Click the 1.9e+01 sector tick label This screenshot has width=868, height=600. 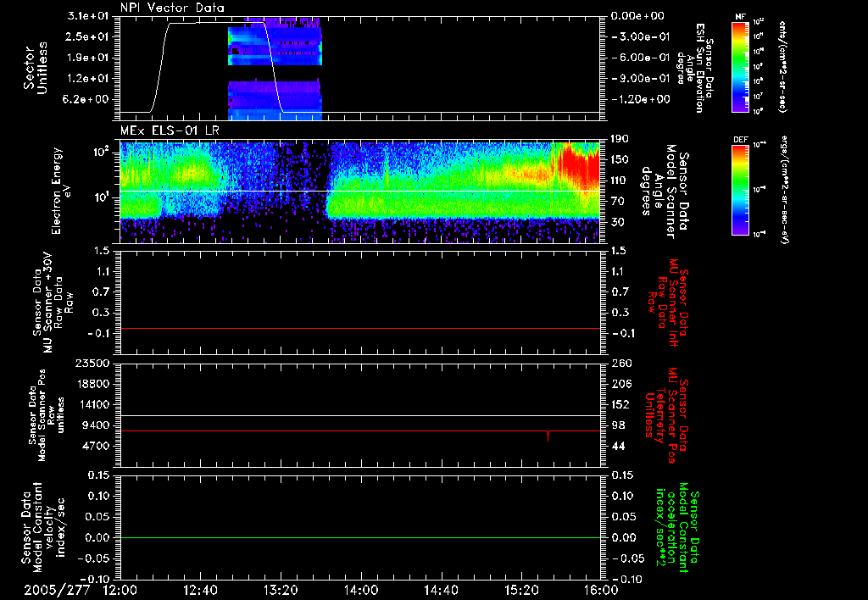[88, 57]
